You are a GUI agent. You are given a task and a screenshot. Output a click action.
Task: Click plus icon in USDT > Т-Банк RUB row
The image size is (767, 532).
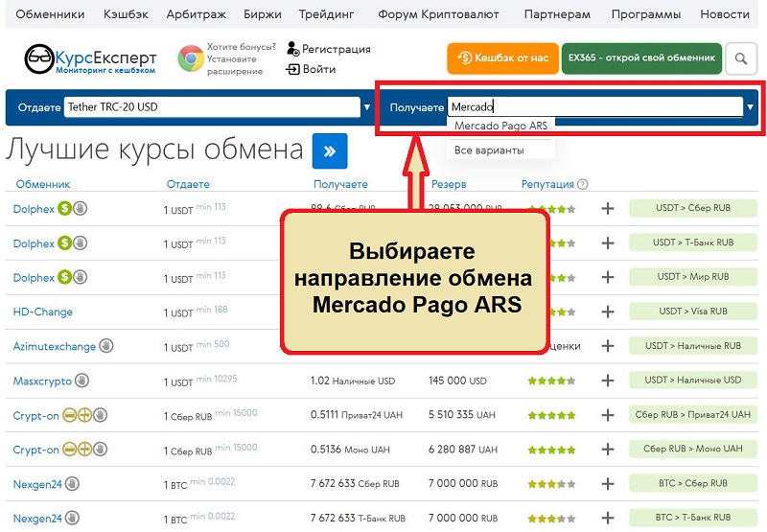pos(608,243)
